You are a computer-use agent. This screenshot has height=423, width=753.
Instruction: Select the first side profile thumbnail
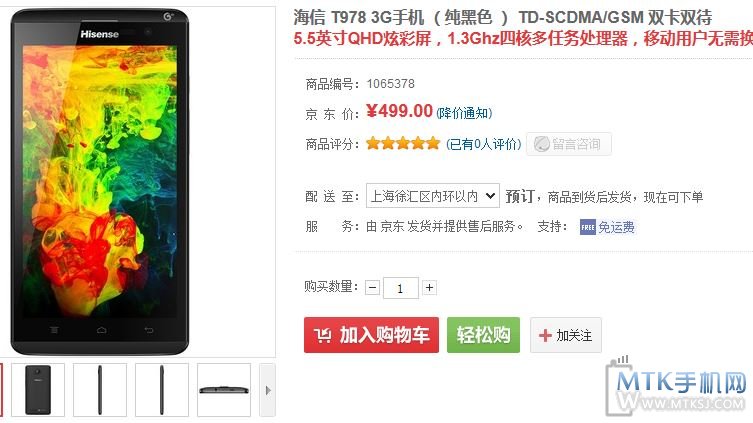pyautogui.click(x=100, y=390)
